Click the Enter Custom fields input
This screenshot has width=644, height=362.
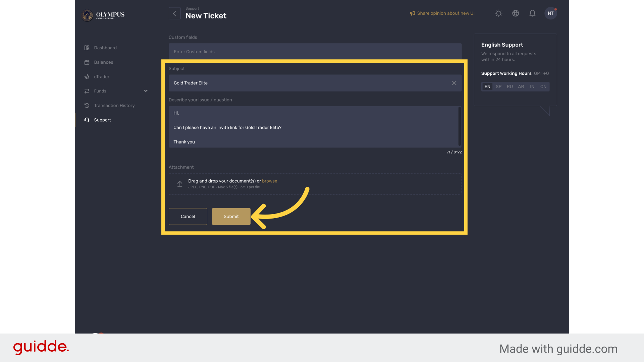coord(315,52)
